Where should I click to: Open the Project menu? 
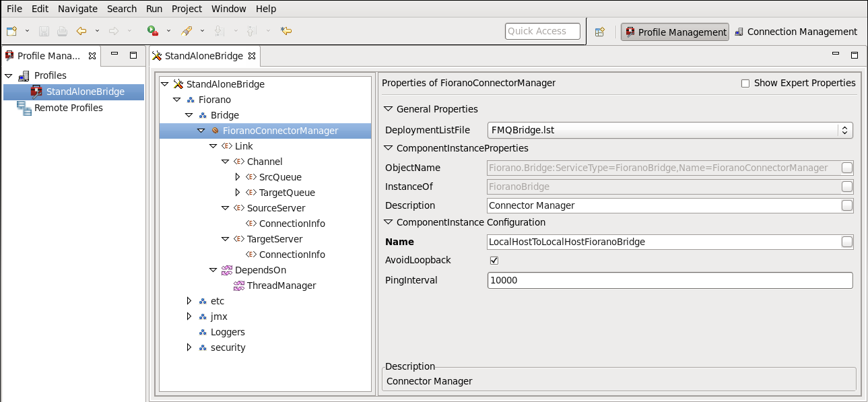(187, 9)
